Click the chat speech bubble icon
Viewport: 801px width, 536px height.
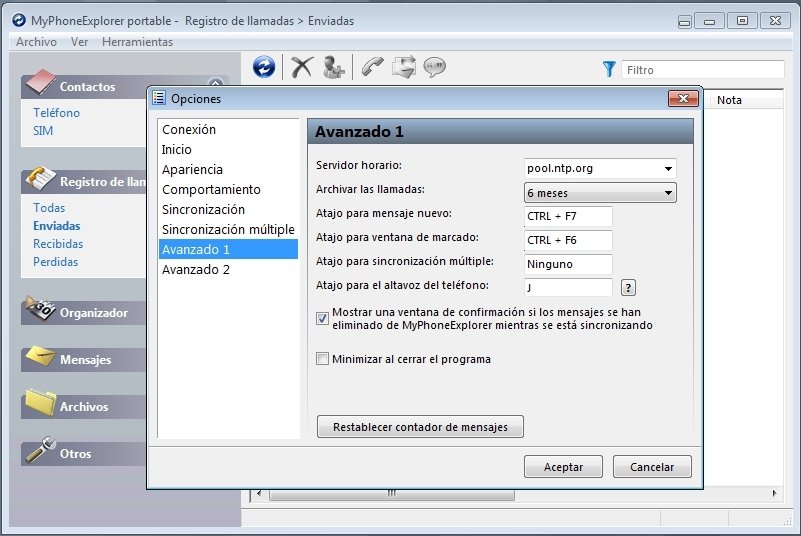(x=435, y=67)
